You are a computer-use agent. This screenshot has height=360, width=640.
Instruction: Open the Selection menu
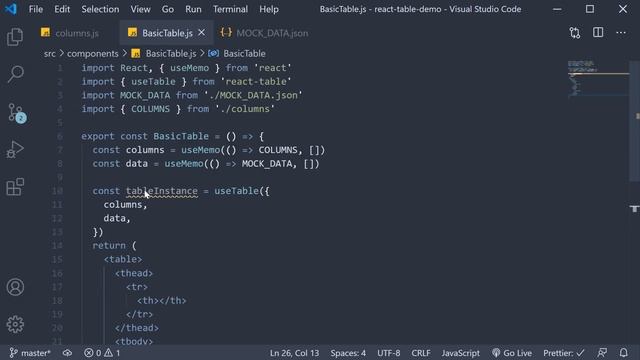tap(100, 9)
